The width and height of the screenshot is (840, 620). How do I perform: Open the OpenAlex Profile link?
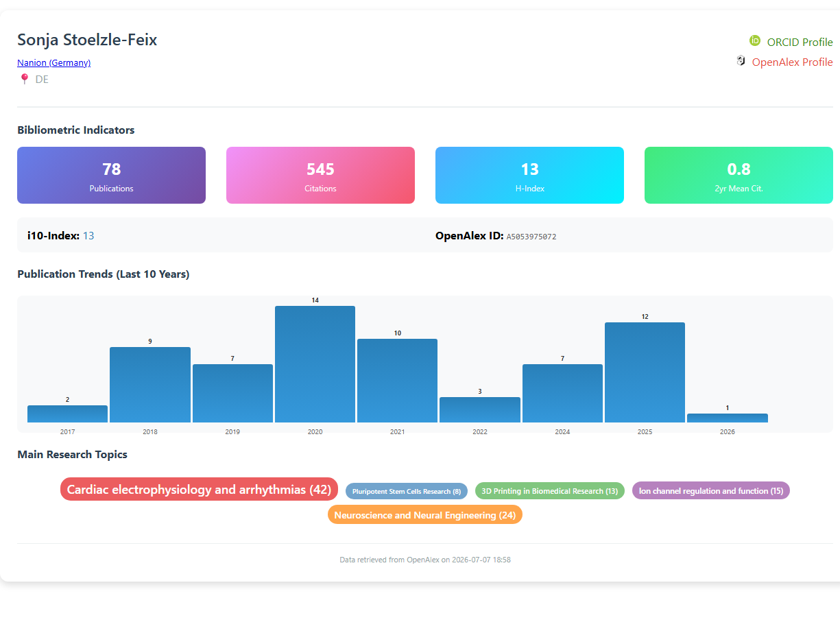[x=792, y=62]
